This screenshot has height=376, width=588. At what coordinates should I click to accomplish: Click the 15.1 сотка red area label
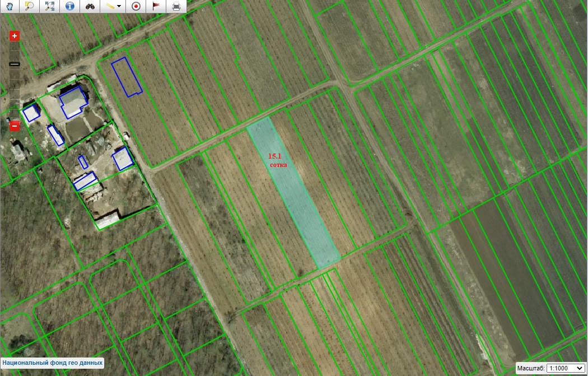[x=278, y=160]
